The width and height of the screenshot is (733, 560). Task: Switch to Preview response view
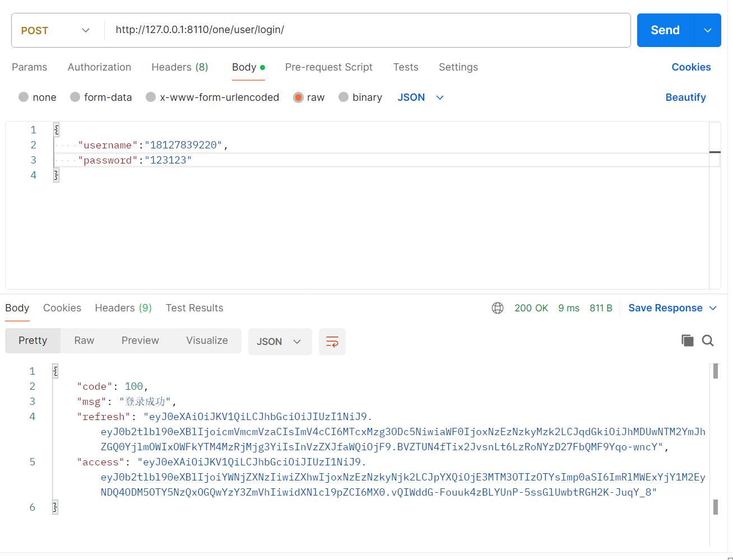pos(140,340)
